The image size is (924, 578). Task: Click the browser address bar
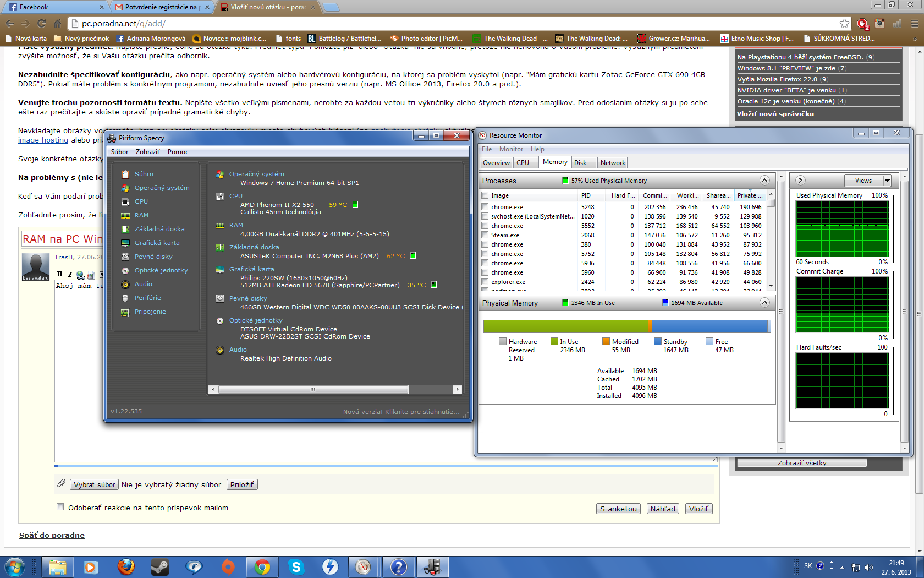point(459,24)
